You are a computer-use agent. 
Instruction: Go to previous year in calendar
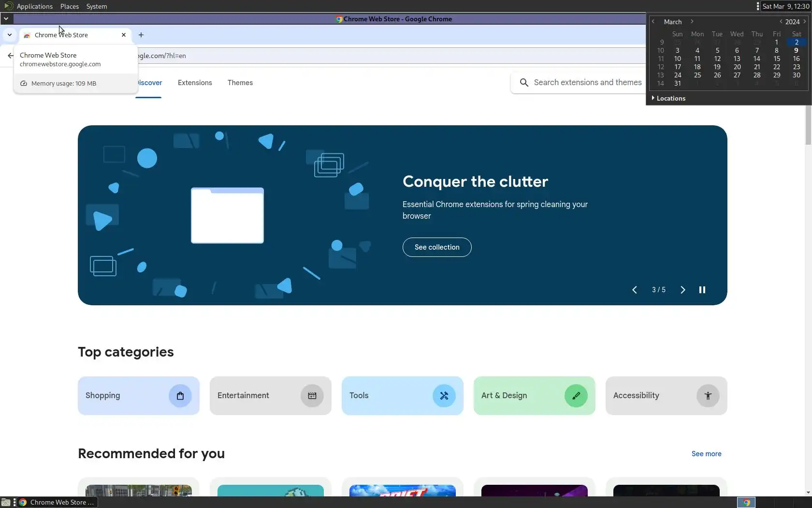click(x=781, y=22)
